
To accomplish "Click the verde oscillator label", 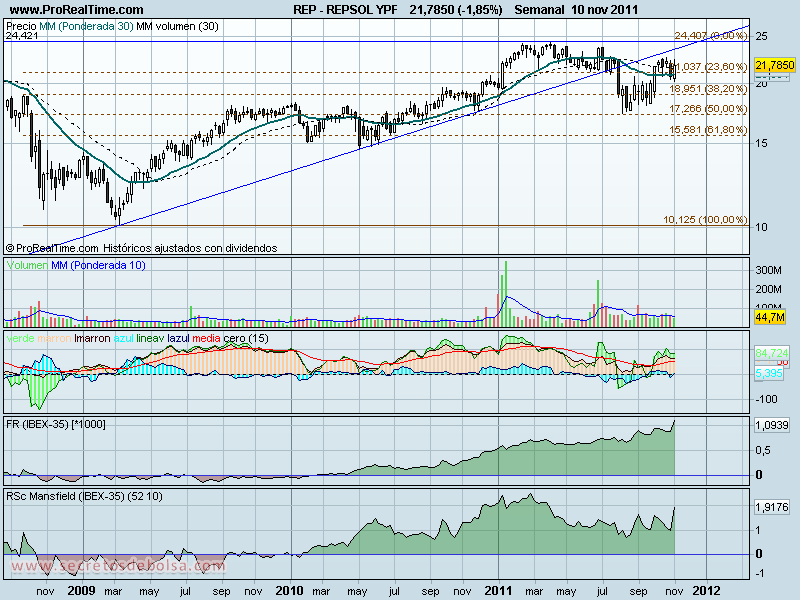I will (x=20, y=338).
